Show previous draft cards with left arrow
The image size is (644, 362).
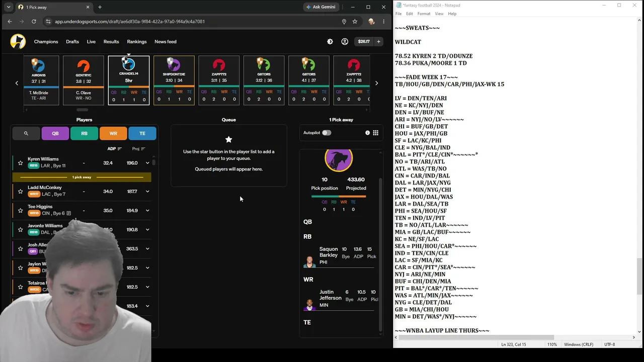(17, 83)
